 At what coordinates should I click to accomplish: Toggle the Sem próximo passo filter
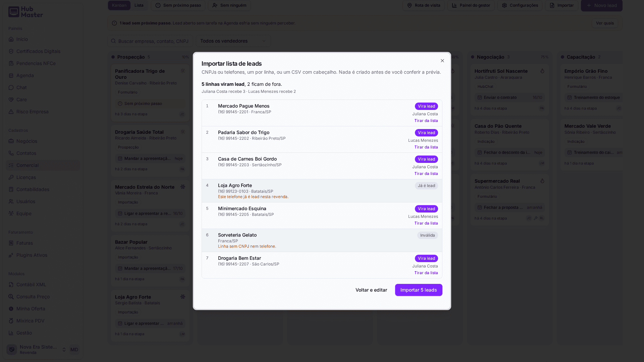[178, 5]
